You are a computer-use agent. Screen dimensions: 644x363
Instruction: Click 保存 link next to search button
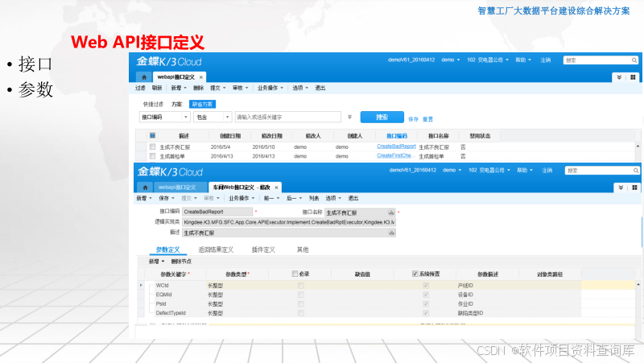point(413,119)
